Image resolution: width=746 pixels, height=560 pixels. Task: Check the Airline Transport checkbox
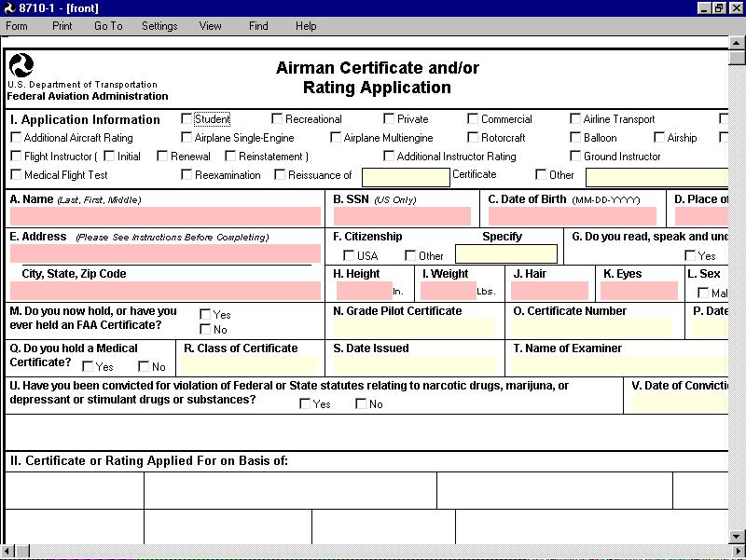point(576,118)
